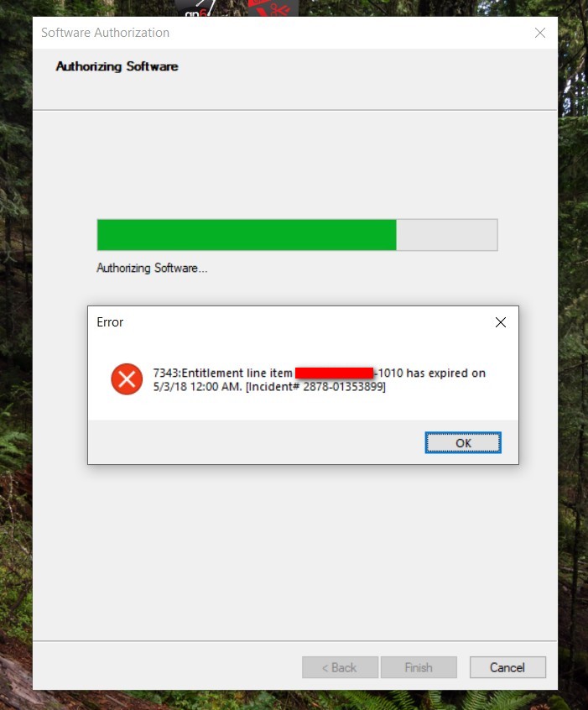The image size is (588, 710).
Task: Click the red error X icon
Action: tap(127, 379)
